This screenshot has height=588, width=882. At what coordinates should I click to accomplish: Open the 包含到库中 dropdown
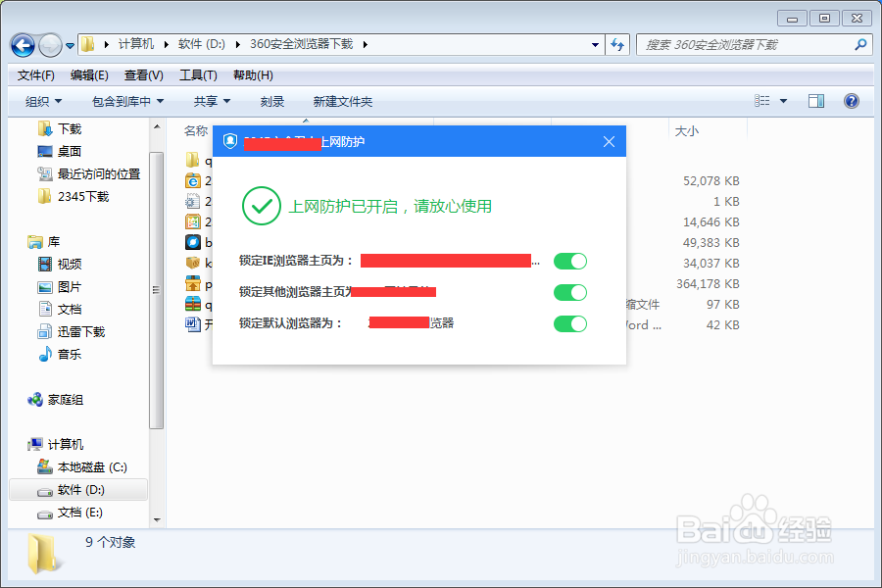tap(127, 101)
